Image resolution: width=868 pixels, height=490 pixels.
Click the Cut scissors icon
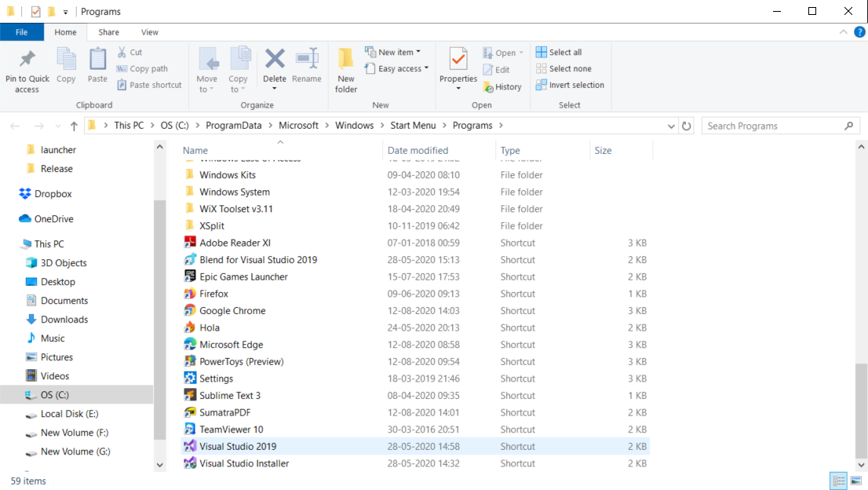(x=122, y=52)
